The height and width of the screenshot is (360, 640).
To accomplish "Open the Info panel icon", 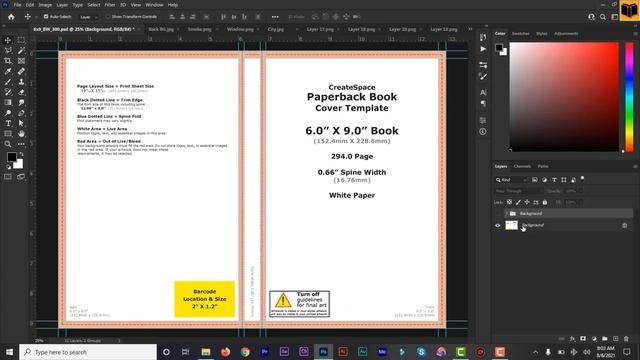I will [483, 132].
